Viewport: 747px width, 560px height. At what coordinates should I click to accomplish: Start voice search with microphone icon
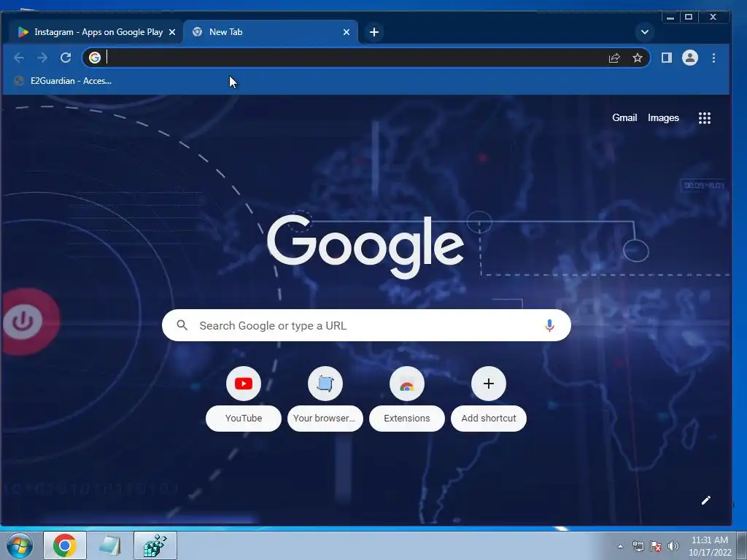click(549, 325)
